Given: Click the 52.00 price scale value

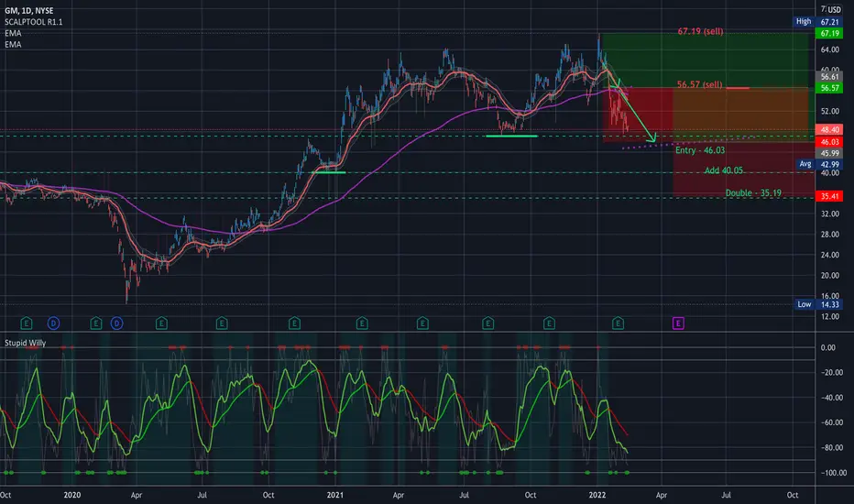Looking at the screenshot, I should (x=830, y=111).
